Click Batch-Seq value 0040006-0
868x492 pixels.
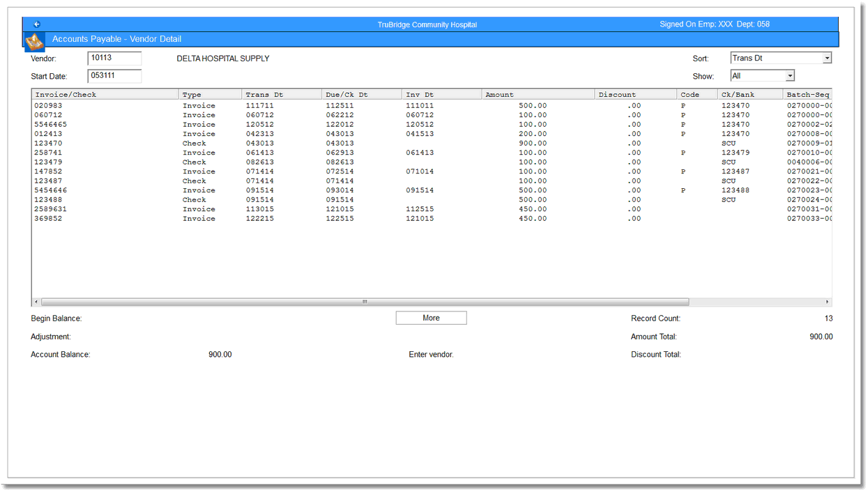[809, 162]
